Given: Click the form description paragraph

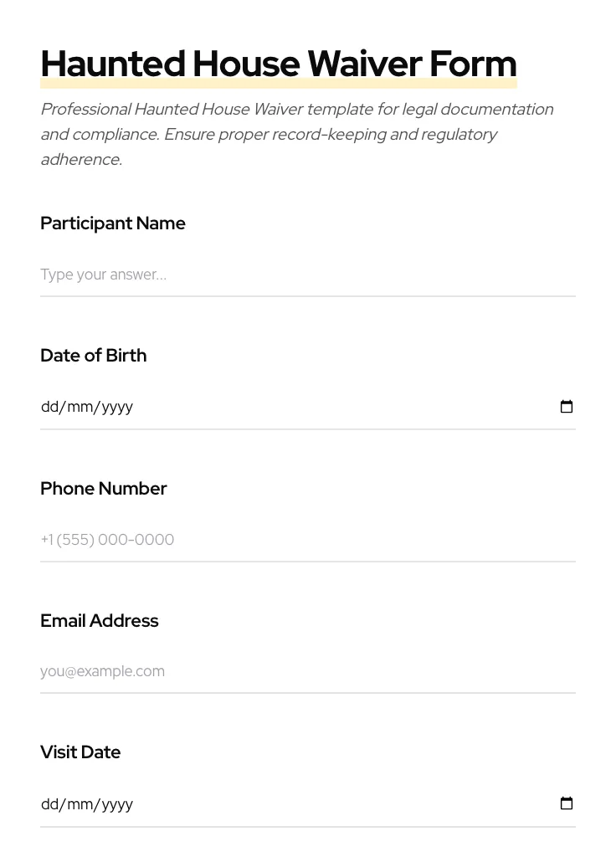Looking at the screenshot, I should [297, 134].
